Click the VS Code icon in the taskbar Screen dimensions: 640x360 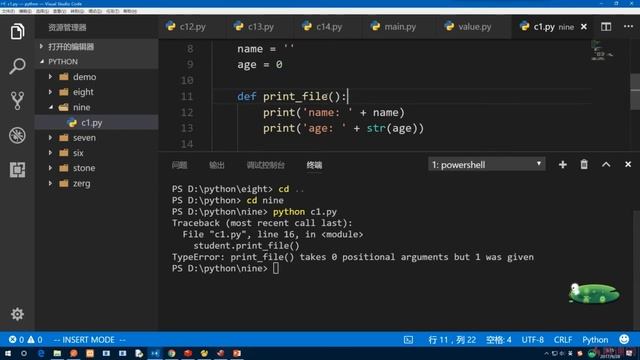[155, 353]
